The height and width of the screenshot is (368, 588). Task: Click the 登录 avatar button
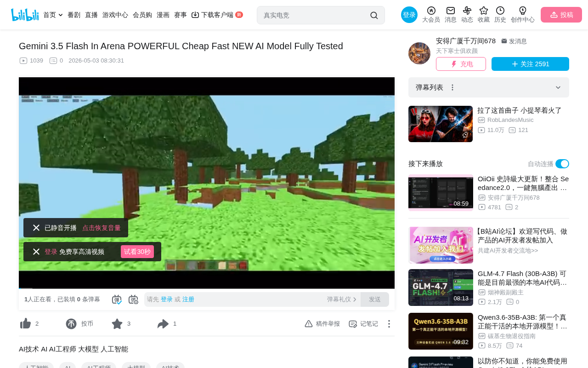click(x=409, y=15)
